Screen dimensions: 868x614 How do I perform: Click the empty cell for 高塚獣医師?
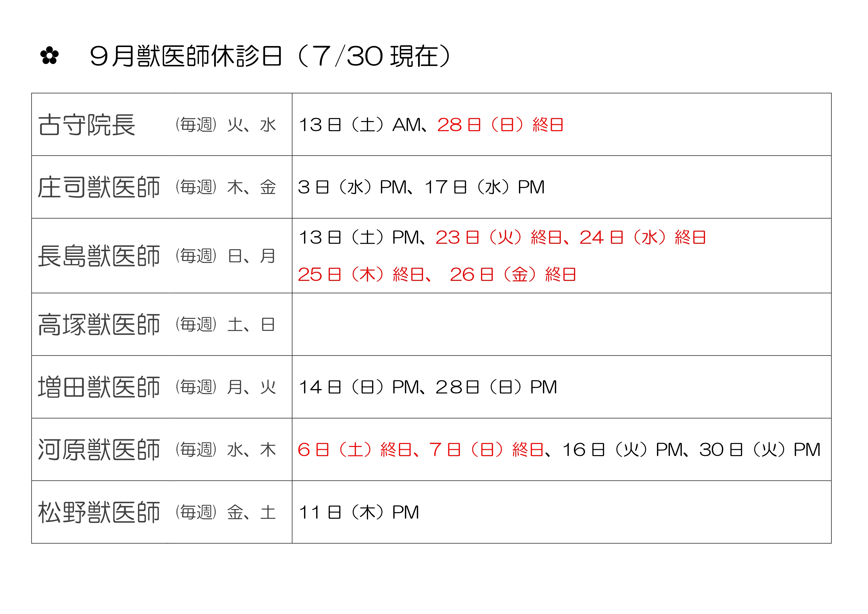click(562, 325)
